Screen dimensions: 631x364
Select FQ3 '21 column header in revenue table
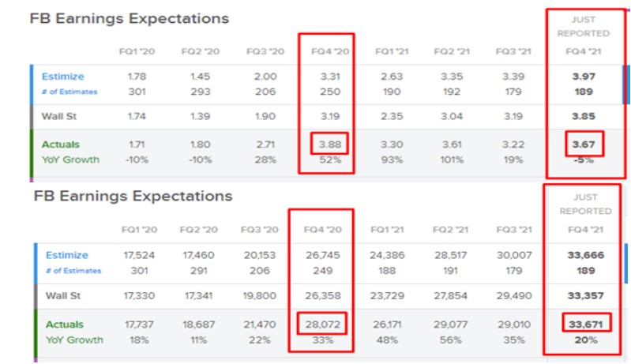click(x=514, y=230)
